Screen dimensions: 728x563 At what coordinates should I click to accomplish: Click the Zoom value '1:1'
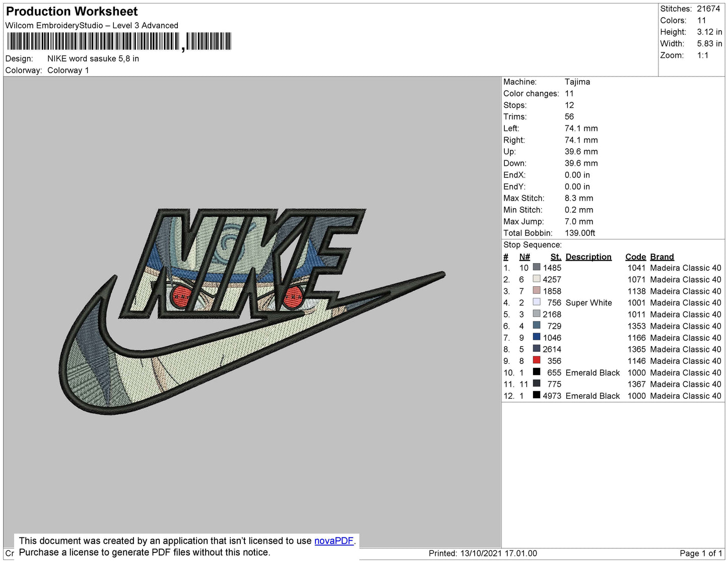point(703,55)
